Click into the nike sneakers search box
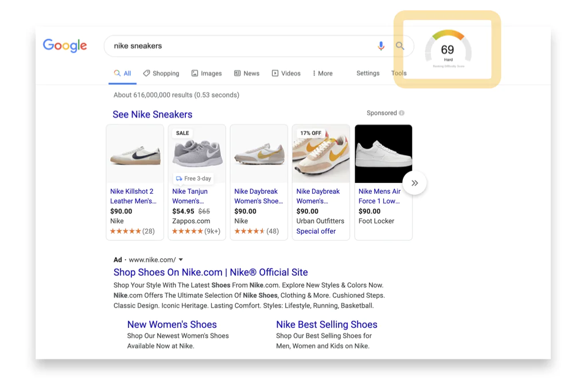587x392 pixels. 241,46
